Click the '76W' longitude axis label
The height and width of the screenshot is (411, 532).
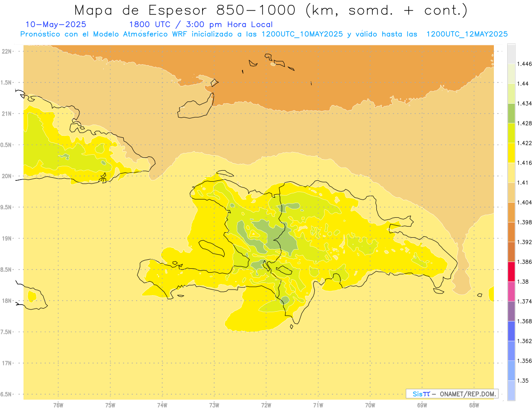[58, 405]
